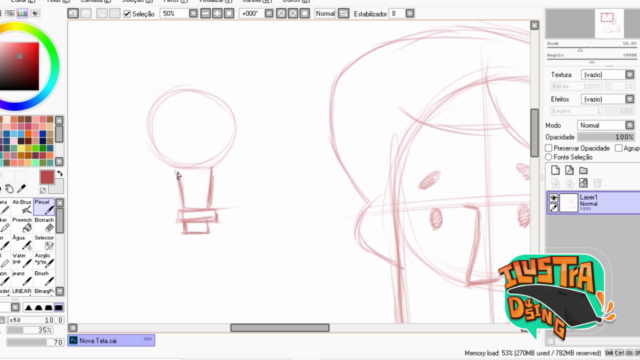Open brush shape dropdown beside edge icons

tap(15, 307)
